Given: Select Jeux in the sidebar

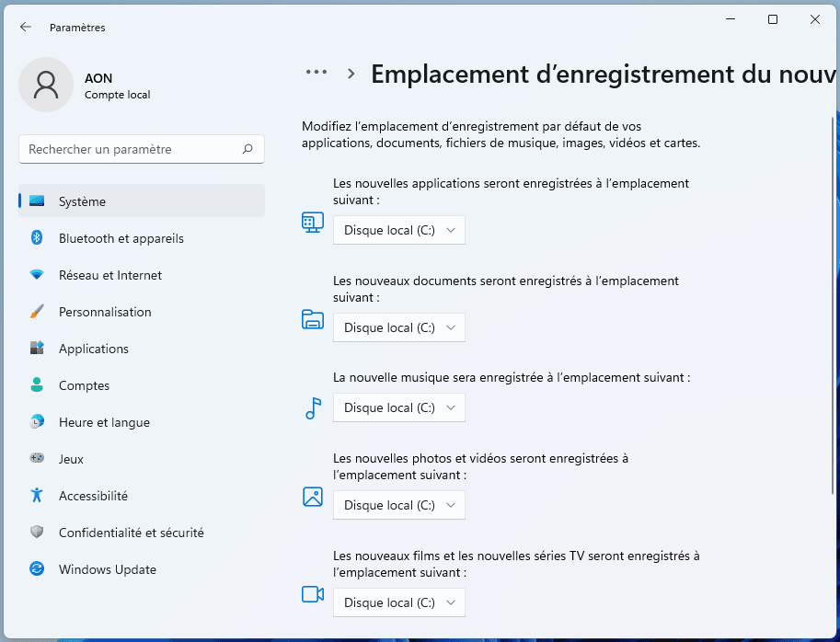Looking at the screenshot, I should click(x=71, y=459).
